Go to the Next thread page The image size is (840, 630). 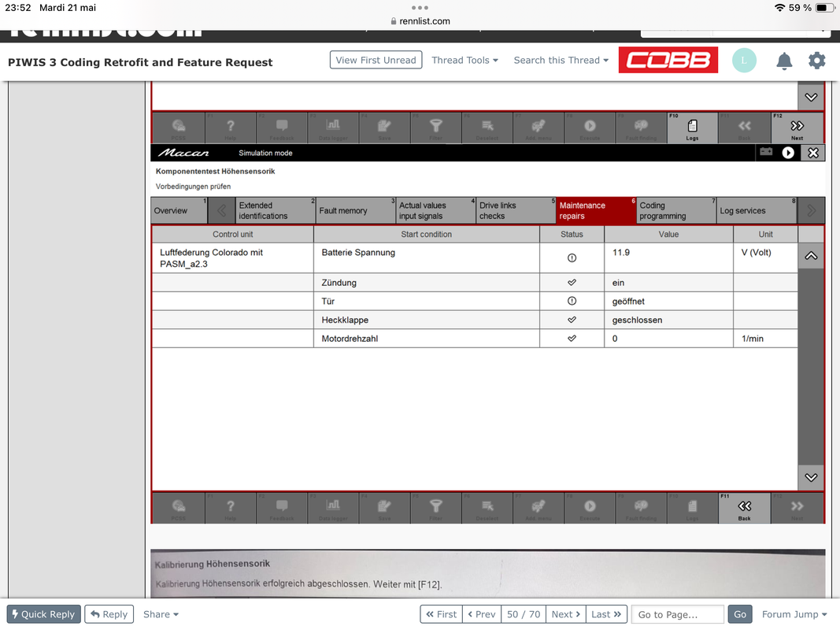pyautogui.click(x=566, y=614)
